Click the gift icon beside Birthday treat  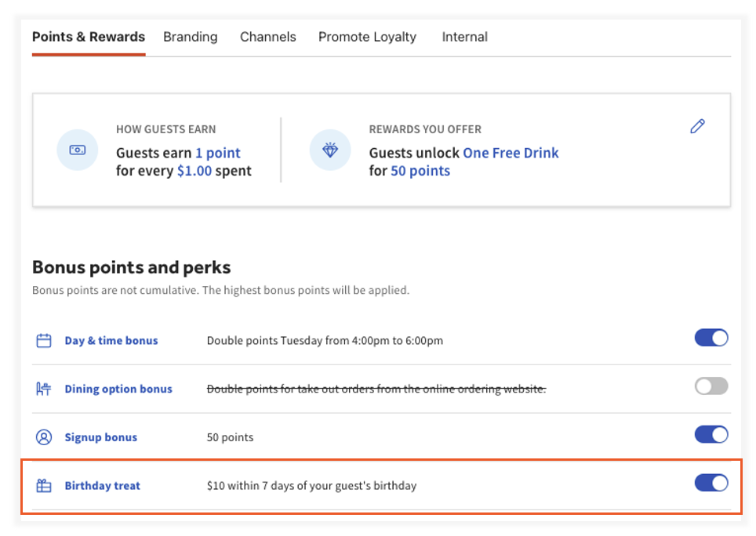42,485
